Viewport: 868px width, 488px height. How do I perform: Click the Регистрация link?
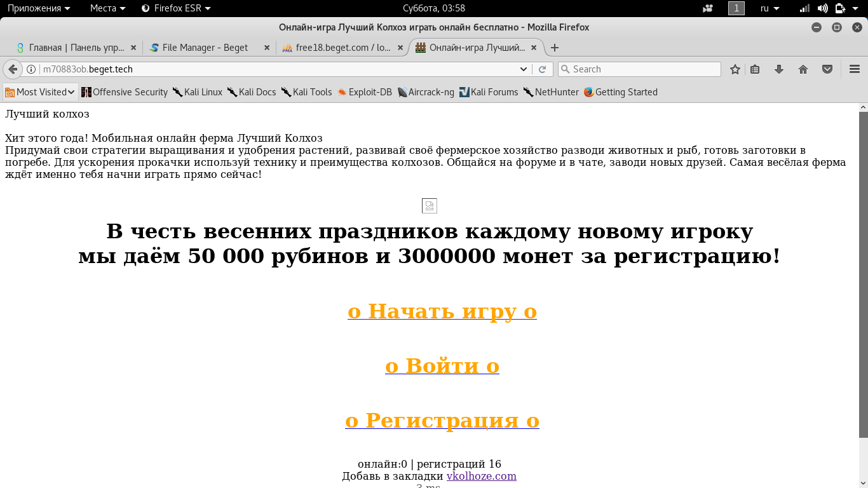coord(442,420)
